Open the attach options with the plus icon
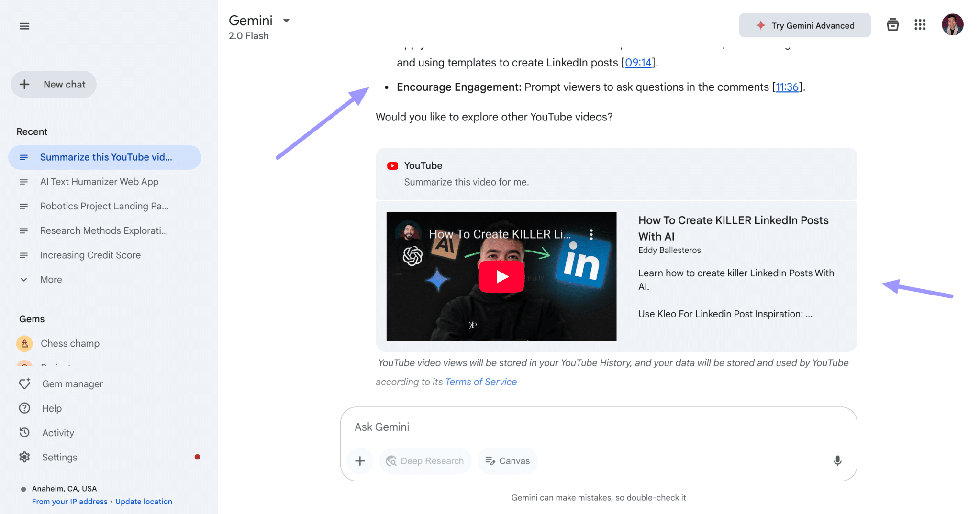The height and width of the screenshot is (514, 980). pyautogui.click(x=360, y=460)
